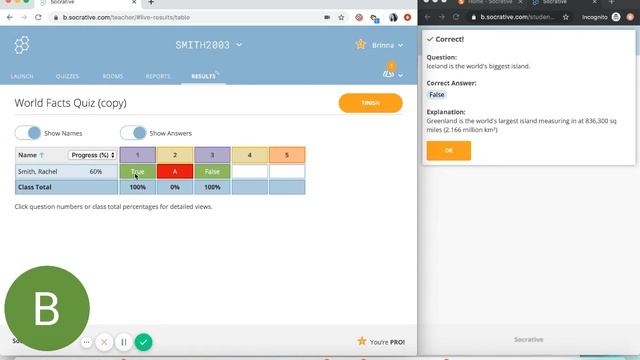Reload the teacher browser page

point(38,18)
